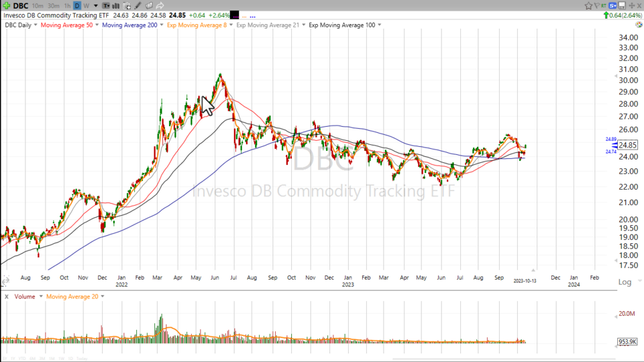Open Exp Moving Average 100 dropdown
Image resolution: width=644 pixels, height=362 pixels.
click(x=379, y=25)
